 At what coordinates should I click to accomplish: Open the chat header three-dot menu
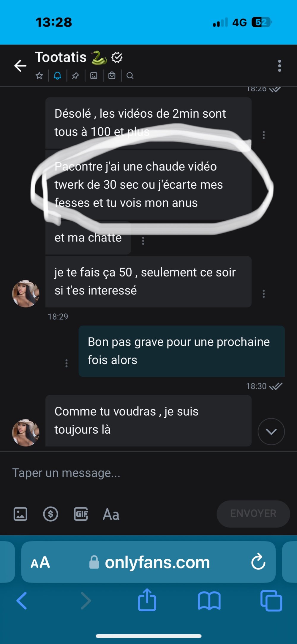279,66
